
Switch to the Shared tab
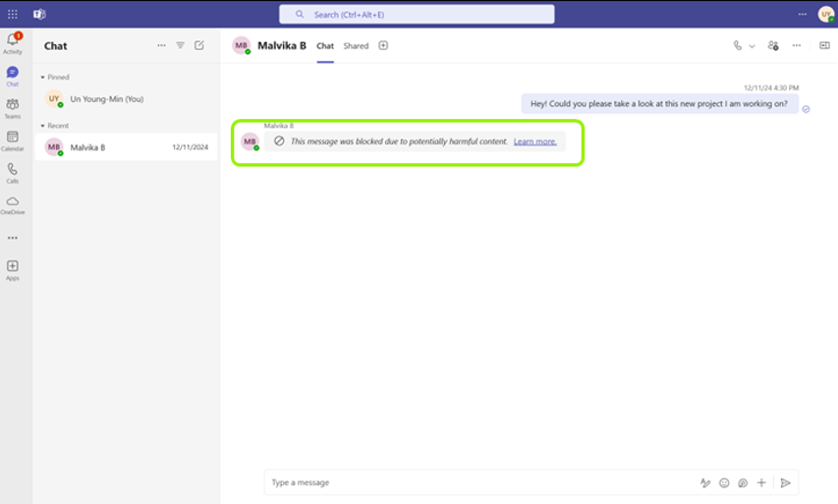coord(356,46)
